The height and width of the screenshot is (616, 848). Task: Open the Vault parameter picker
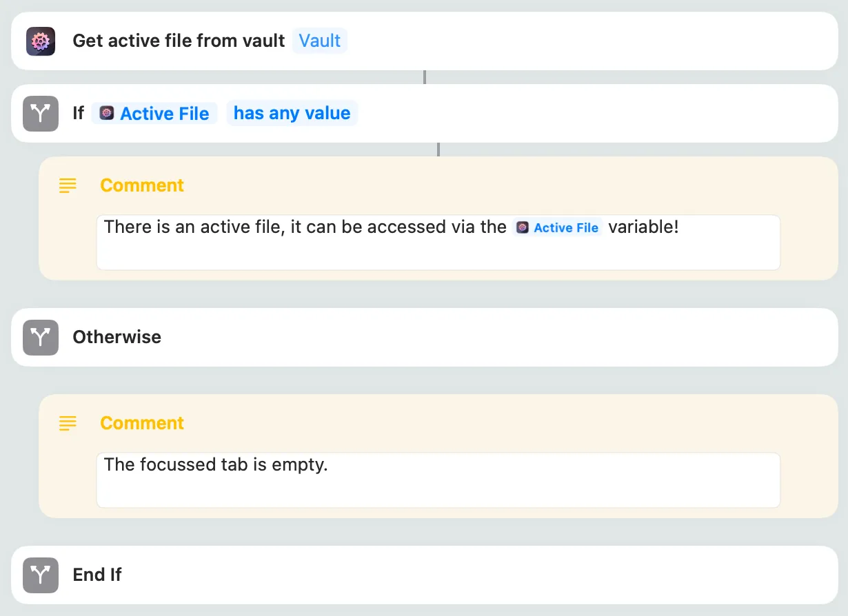click(319, 41)
